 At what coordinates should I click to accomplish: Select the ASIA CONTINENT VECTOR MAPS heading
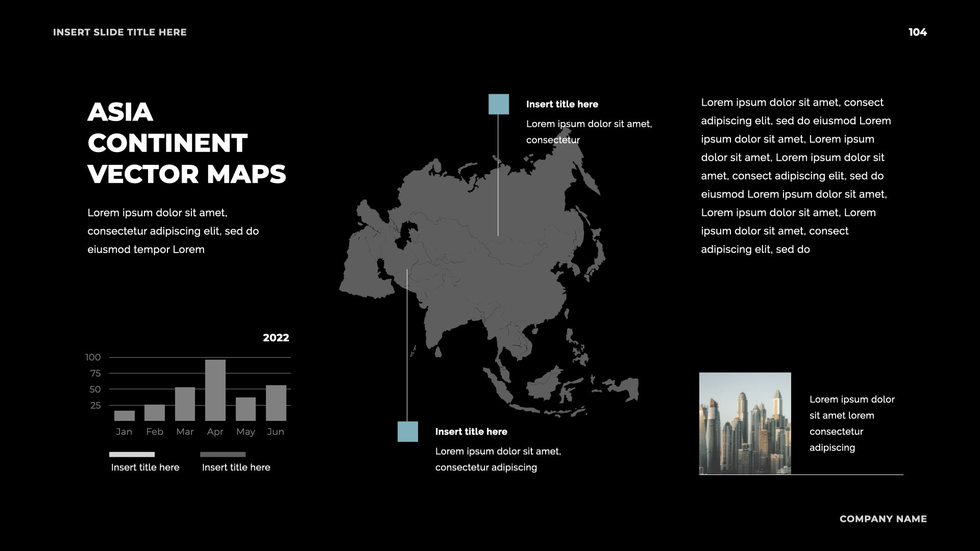[x=186, y=143]
